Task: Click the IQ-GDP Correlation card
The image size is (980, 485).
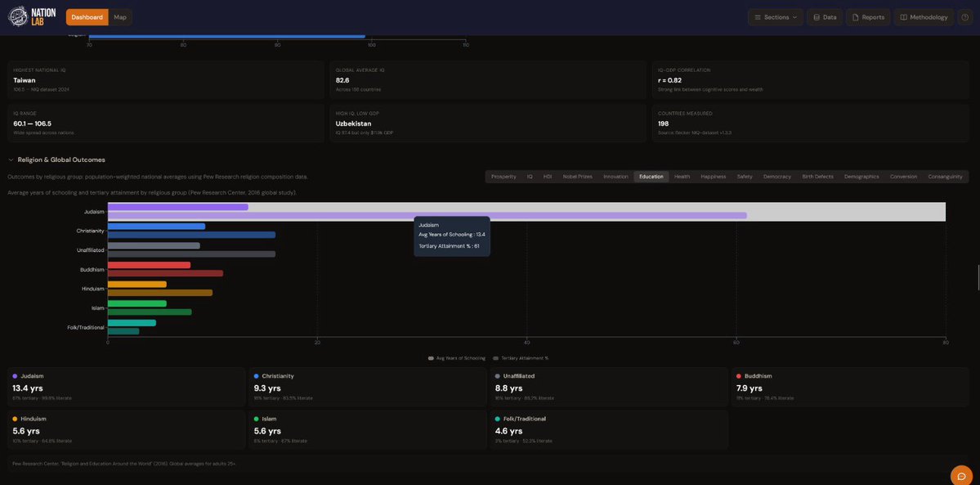Action: [x=810, y=81]
